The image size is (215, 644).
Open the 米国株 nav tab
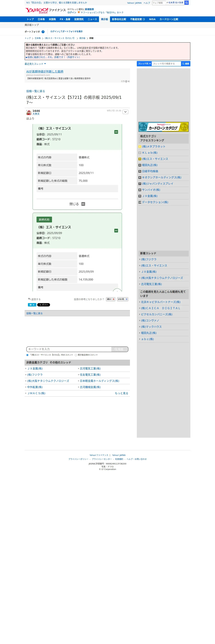52,19
